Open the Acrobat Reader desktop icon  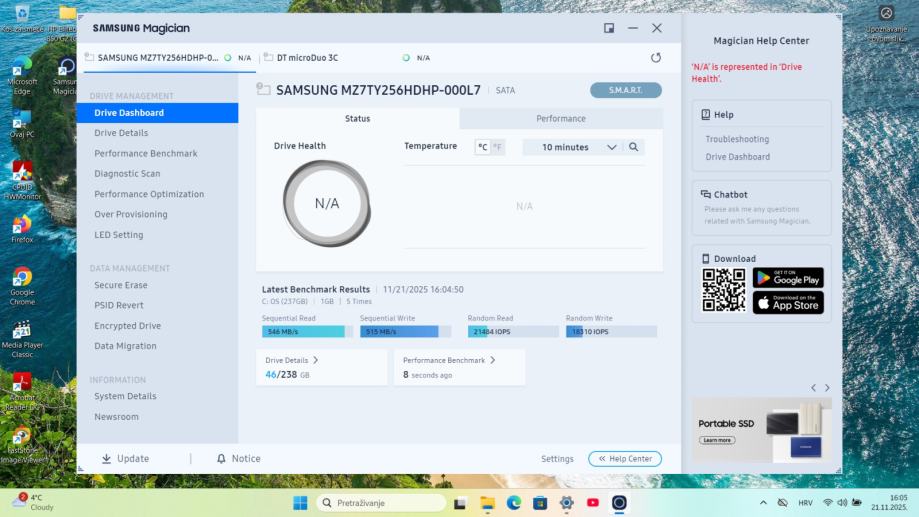[22, 392]
